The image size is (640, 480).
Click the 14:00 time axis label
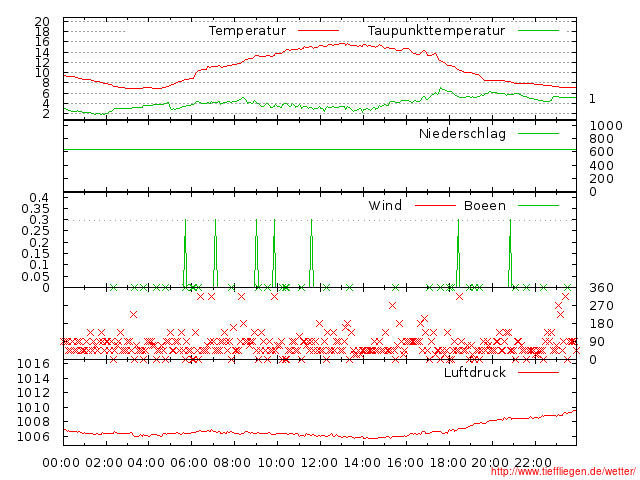(x=362, y=462)
